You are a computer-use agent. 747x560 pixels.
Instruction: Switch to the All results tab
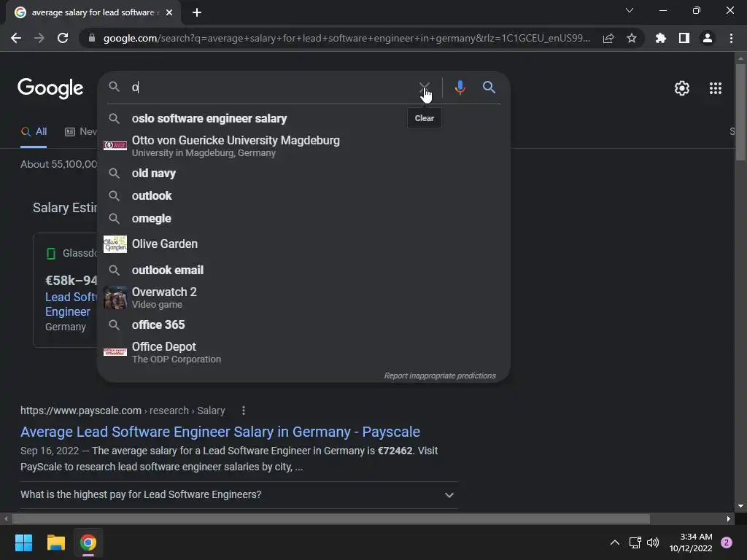(34, 132)
